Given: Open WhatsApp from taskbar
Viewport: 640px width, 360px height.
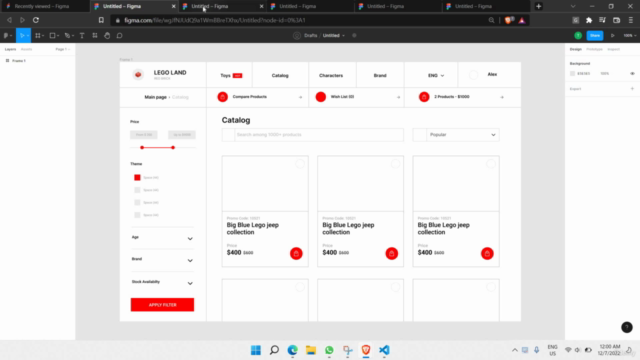Looking at the screenshot, I should click(329, 350).
